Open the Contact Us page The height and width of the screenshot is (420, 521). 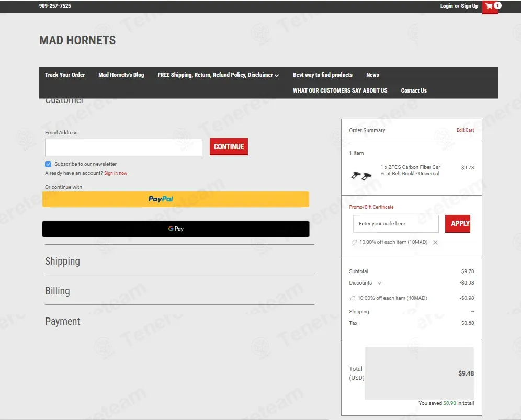pos(414,90)
